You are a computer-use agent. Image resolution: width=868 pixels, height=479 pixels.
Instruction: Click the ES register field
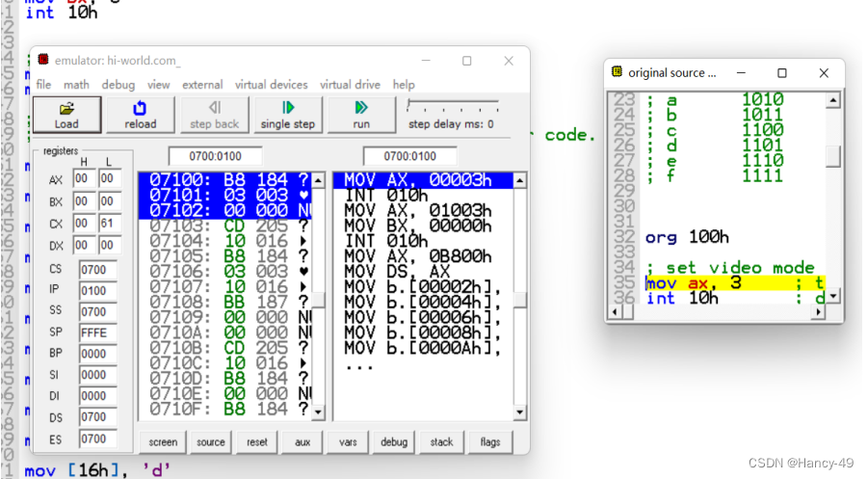pyautogui.click(x=98, y=439)
